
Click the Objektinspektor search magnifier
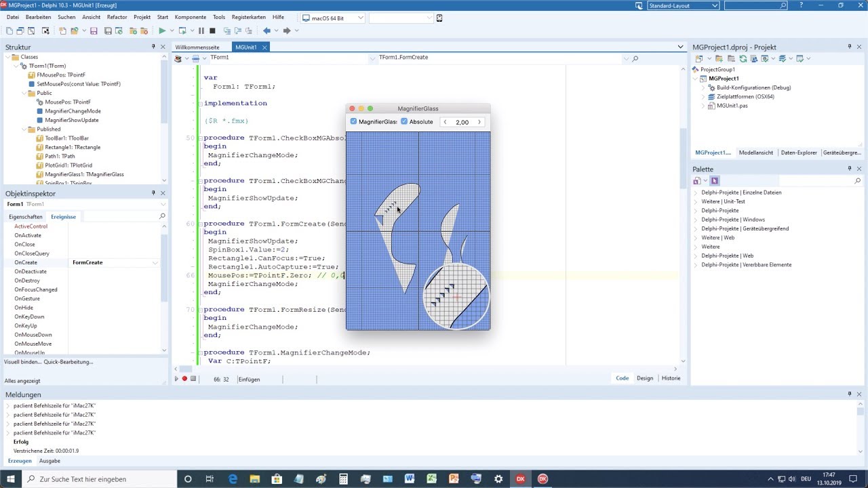[162, 216]
